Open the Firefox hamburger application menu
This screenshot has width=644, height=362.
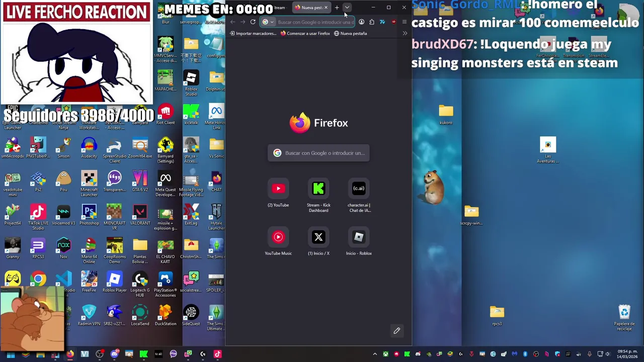(404, 22)
